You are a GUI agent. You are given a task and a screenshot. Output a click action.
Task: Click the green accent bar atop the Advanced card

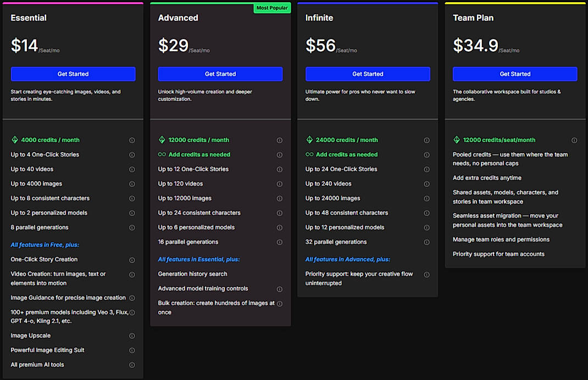click(x=220, y=2)
